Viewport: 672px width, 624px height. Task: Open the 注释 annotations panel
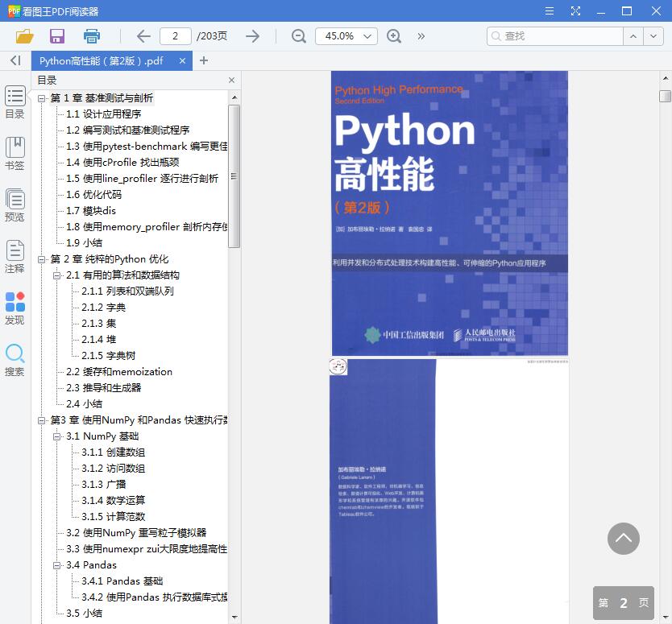point(15,258)
